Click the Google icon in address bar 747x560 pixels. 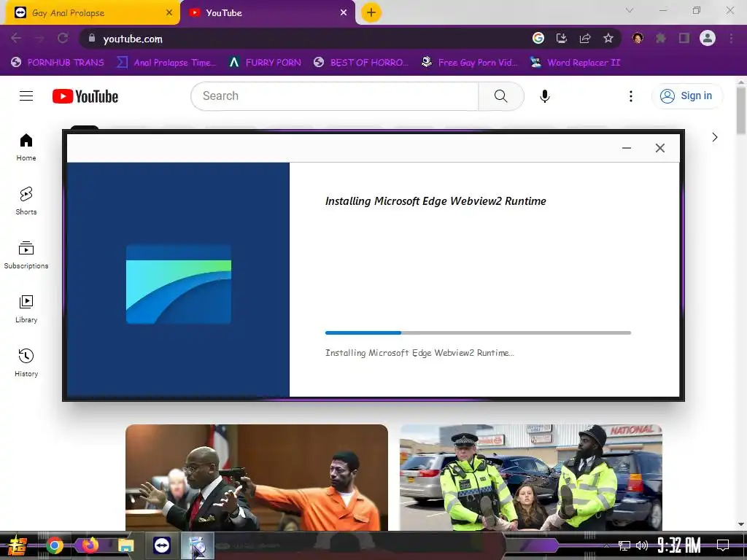click(x=538, y=38)
